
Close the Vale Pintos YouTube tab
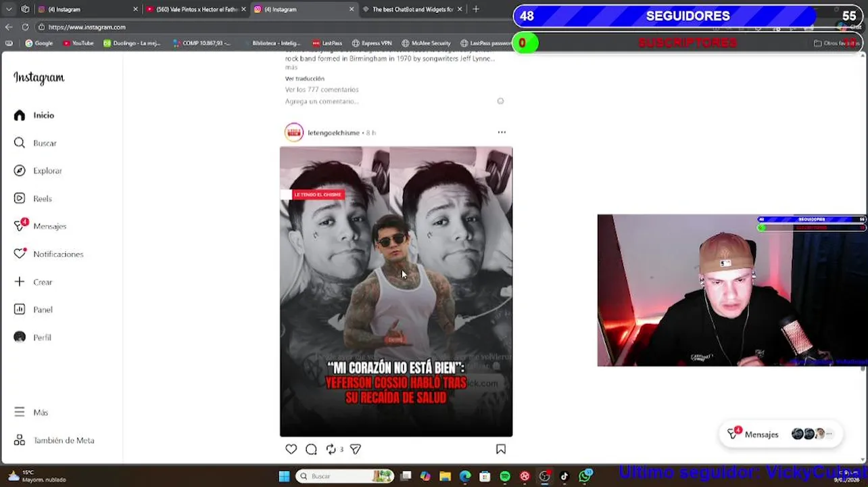click(x=243, y=9)
